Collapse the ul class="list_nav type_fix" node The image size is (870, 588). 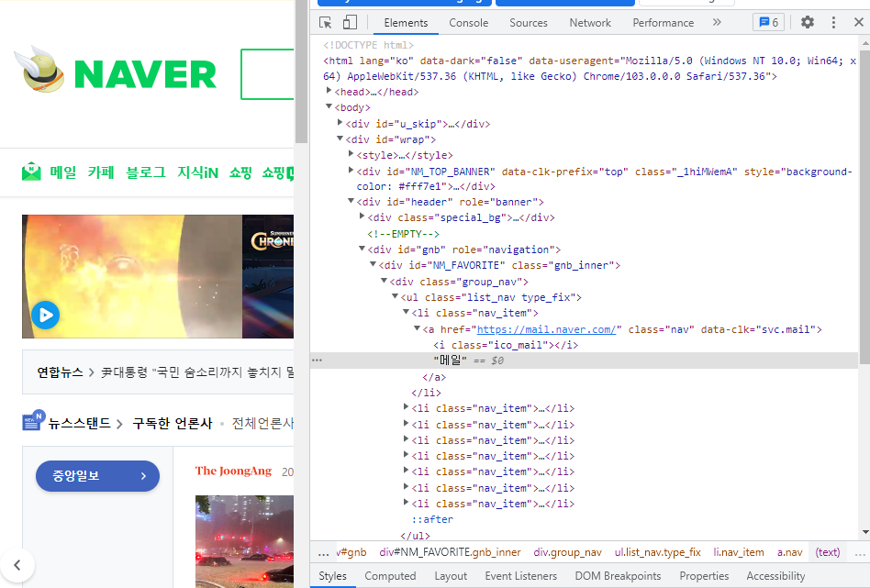395,296
